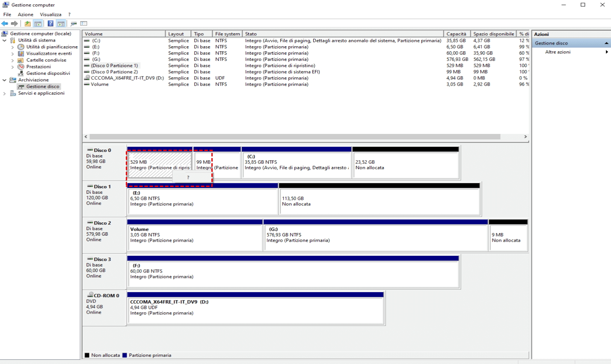Select Gestione computer (locale) in the tree

tap(41, 34)
